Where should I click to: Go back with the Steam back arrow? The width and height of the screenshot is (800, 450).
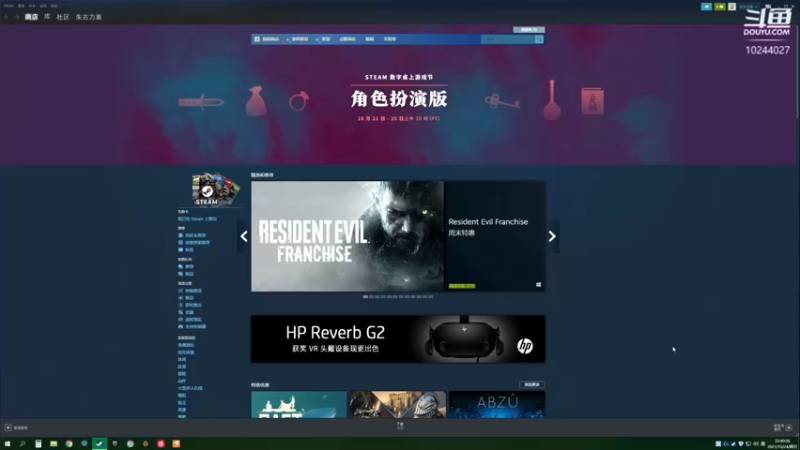pyautogui.click(x=6, y=17)
